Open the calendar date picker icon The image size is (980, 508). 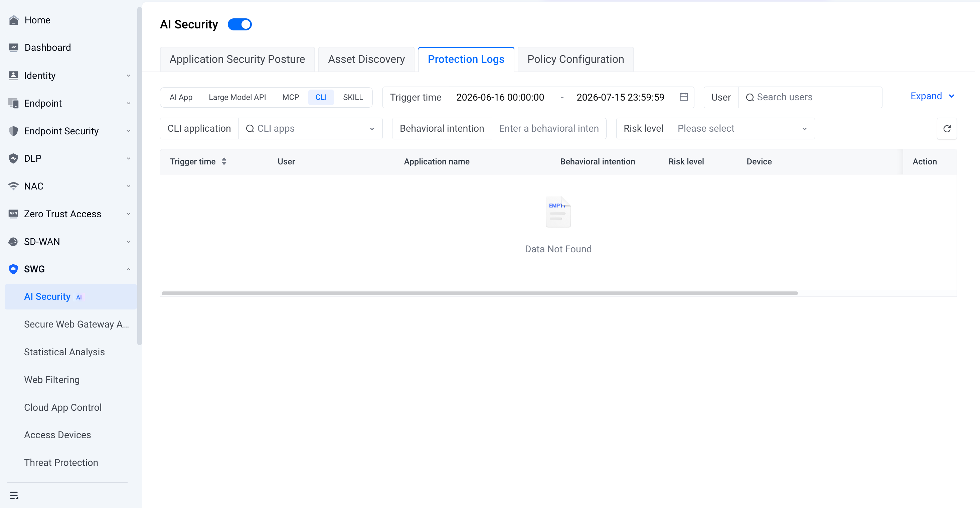[x=684, y=97]
